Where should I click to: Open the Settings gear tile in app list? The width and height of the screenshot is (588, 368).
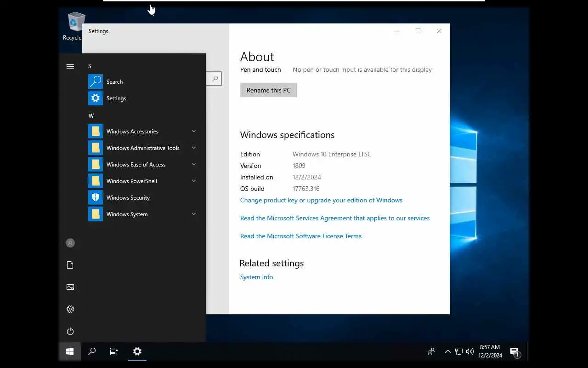96,98
